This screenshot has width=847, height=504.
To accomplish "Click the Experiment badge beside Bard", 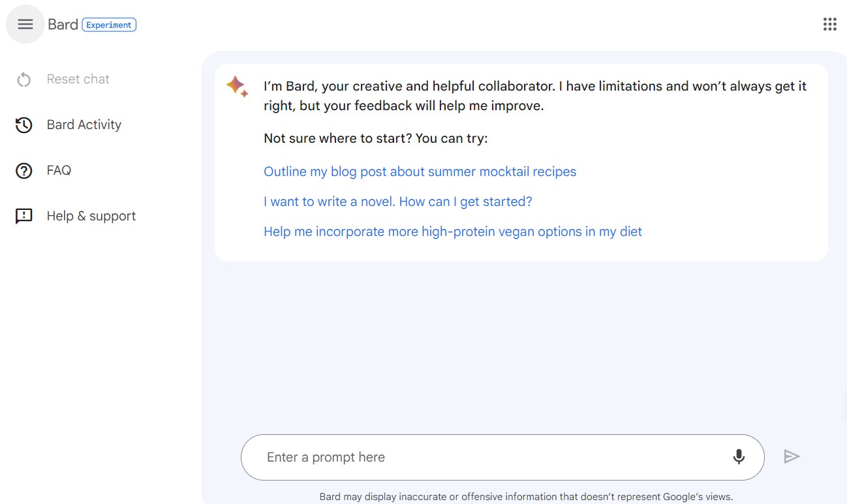I will 109,25.
